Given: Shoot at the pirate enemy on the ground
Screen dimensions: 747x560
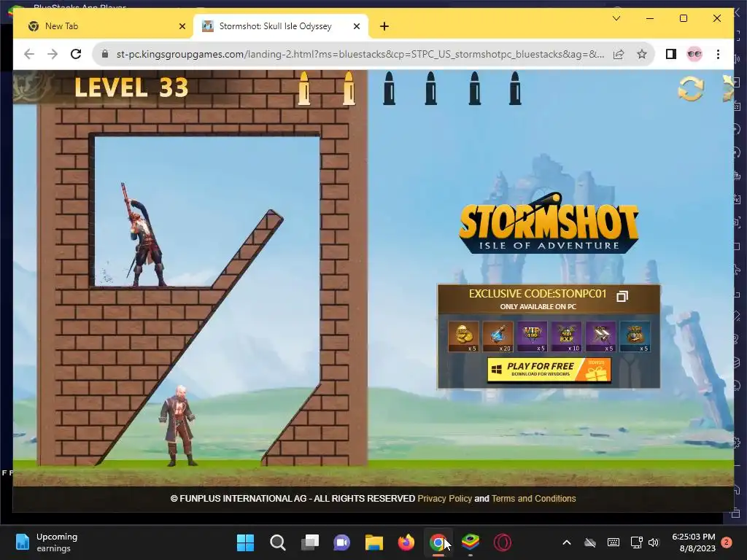Looking at the screenshot, I should 178,425.
